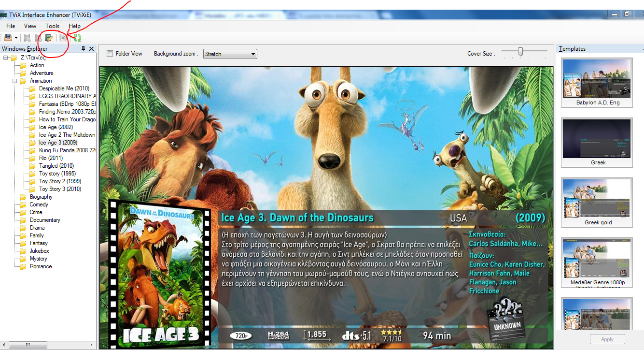Select Despicable Me (2010) in the tree
Viewport: 644px width, 350px height.
coord(64,88)
